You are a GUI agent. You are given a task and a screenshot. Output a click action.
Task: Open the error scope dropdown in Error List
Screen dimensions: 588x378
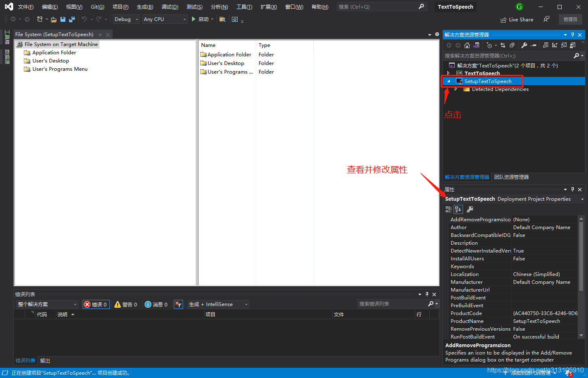pyautogui.click(x=47, y=304)
